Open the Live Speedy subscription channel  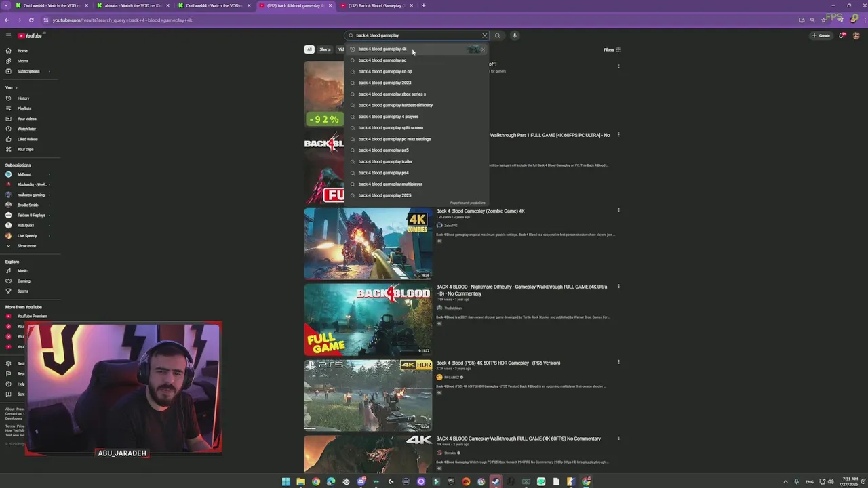27,235
